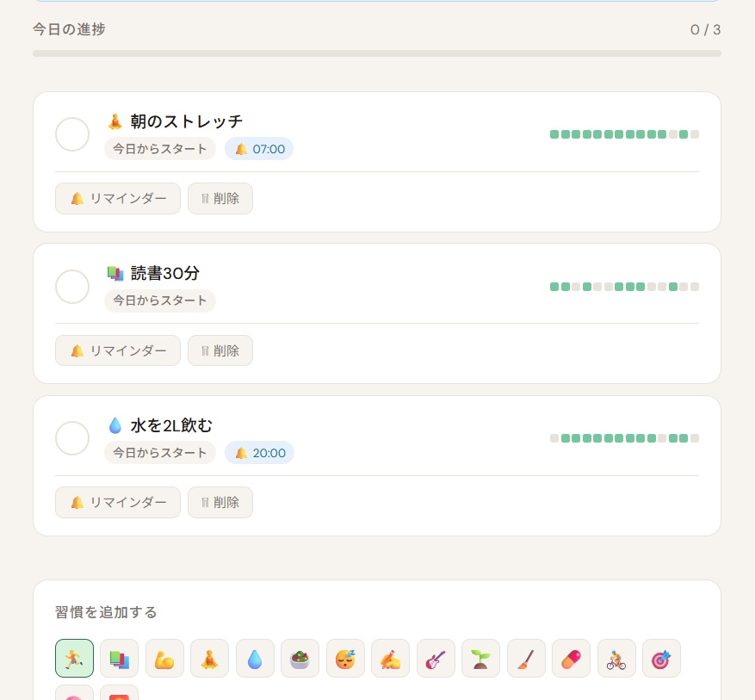Complete the 水を2L飲む habit circle
The height and width of the screenshot is (700, 755).
click(x=72, y=438)
